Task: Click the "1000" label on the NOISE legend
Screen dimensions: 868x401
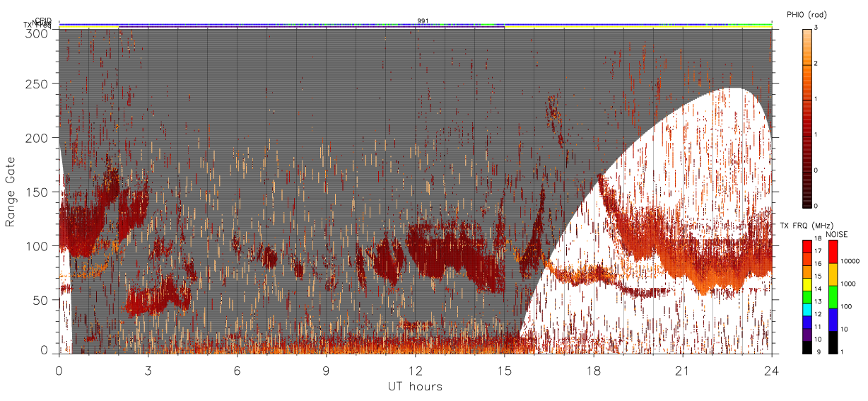Action: (847, 284)
